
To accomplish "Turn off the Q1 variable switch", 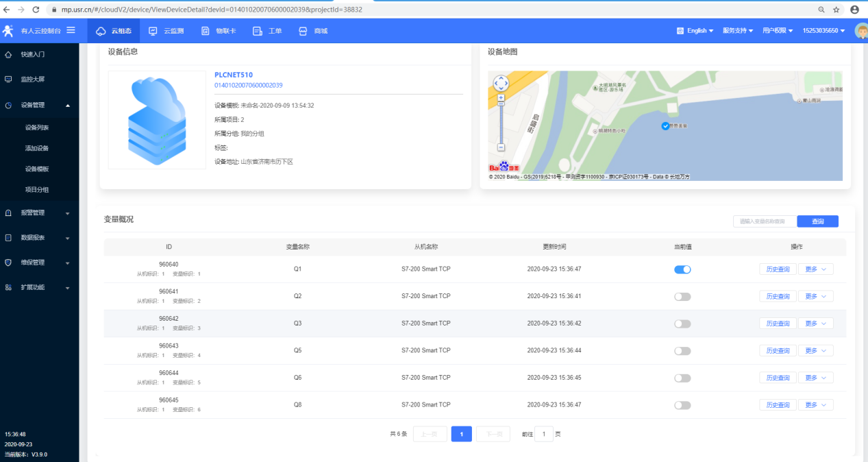I will click(x=682, y=269).
